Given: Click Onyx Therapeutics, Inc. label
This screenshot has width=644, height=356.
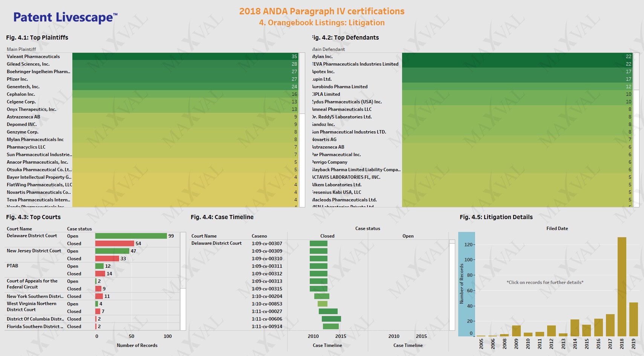Looking at the screenshot, I should pyautogui.click(x=31, y=109).
